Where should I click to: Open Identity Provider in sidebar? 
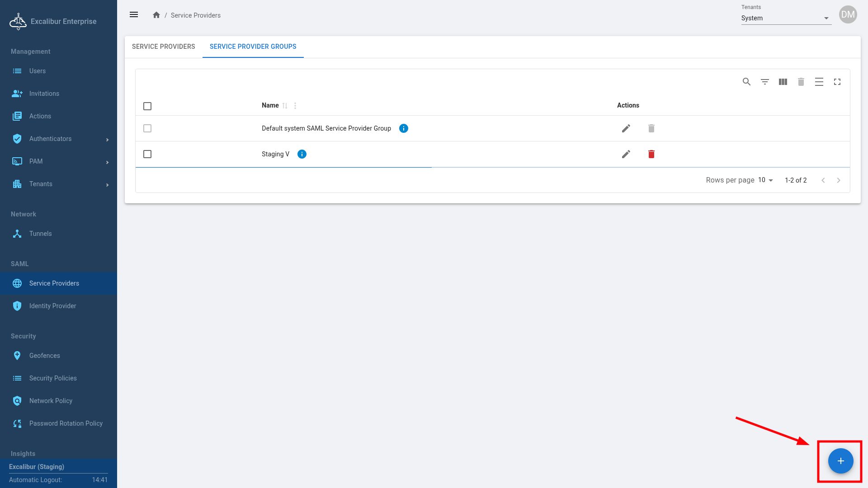click(52, 306)
